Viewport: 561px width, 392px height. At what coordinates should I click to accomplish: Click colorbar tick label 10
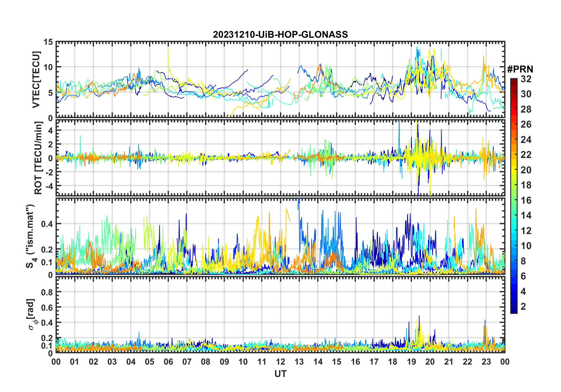pyautogui.click(x=526, y=246)
